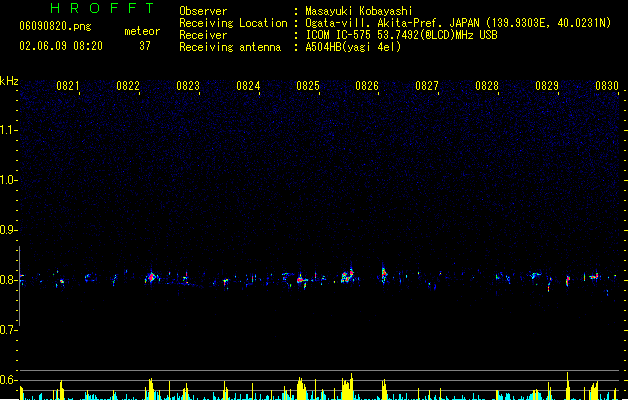Click the Receiver ICOM IC-575 line
The image size is (629, 400).
401,35
